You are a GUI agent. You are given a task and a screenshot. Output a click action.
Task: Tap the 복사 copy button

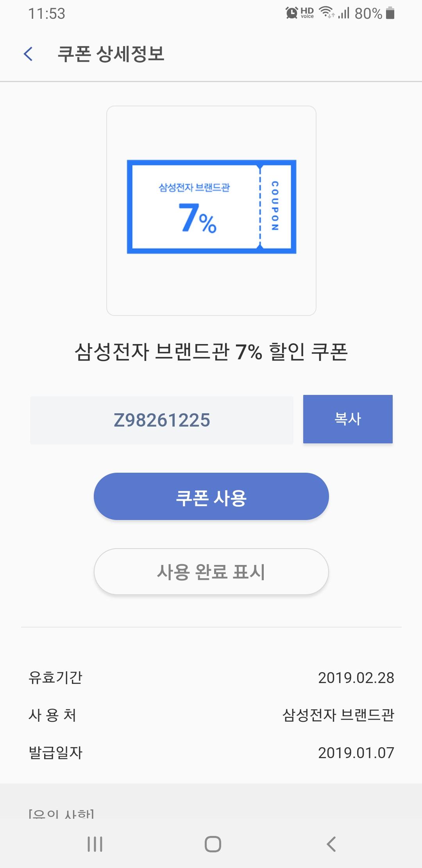[348, 419]
